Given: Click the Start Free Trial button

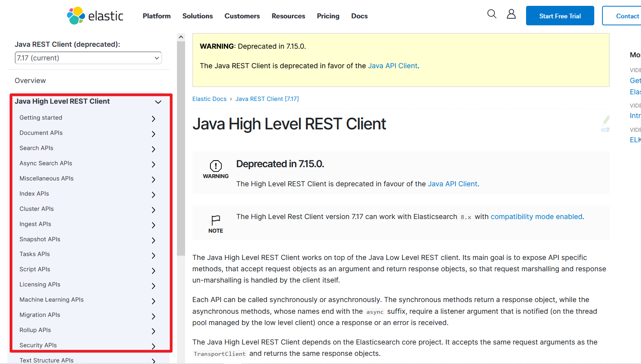Looking at the screenshot, I should click(x=560, y=16).
